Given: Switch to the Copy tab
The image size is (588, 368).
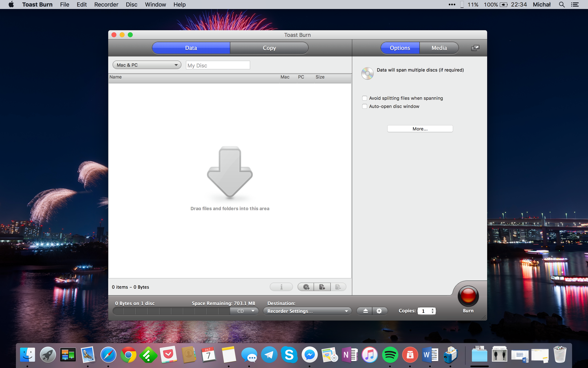Looking at the screenshot, I should tap(269, 48).
